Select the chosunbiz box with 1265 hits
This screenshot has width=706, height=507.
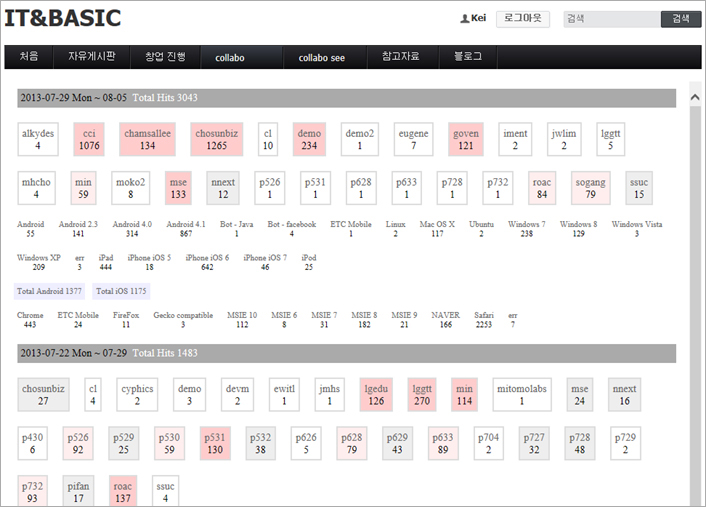[x=217, y=139]
